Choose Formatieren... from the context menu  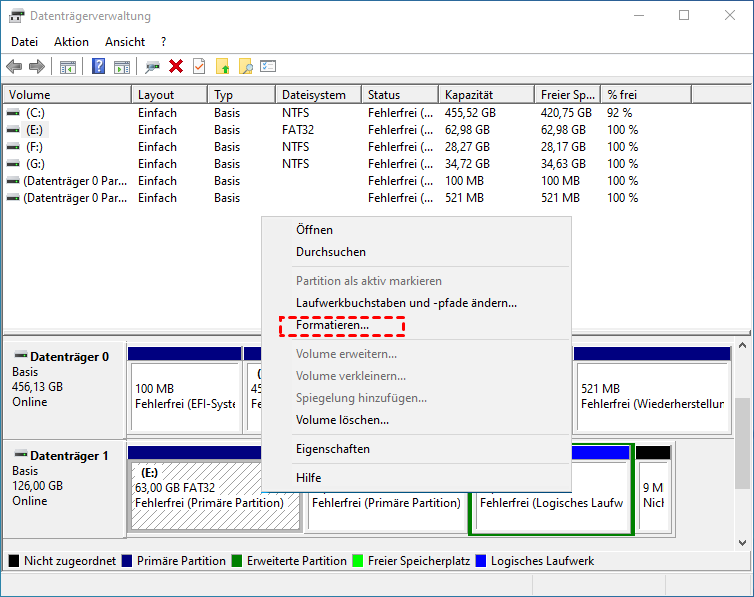[x=332, y=325]
